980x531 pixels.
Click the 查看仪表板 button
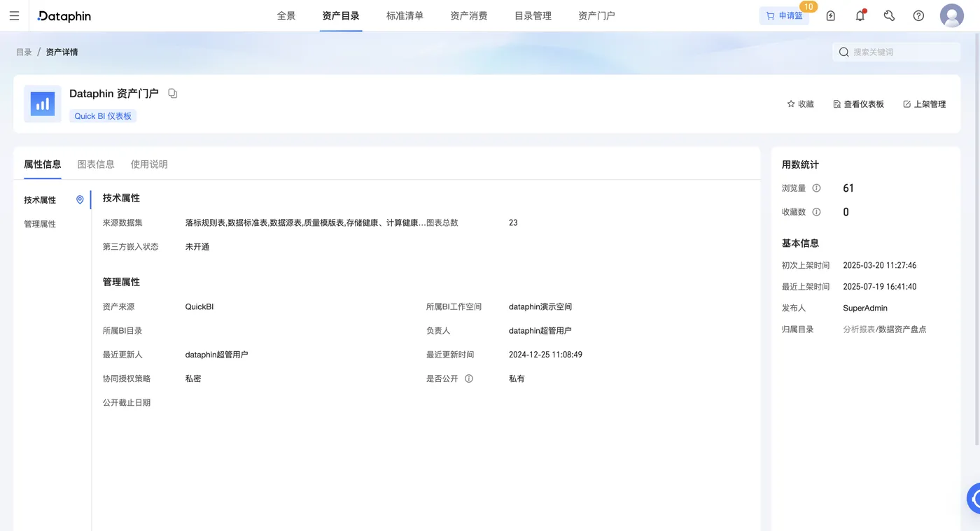[x=858, y=104]
